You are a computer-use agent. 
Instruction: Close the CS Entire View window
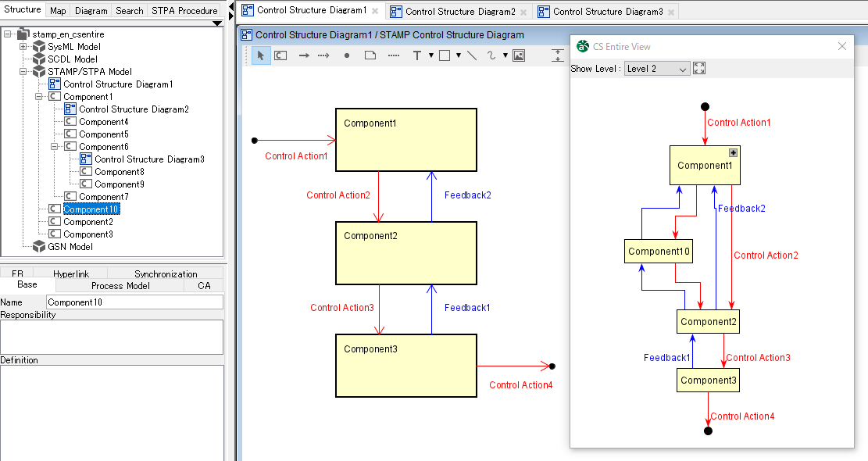842,46
